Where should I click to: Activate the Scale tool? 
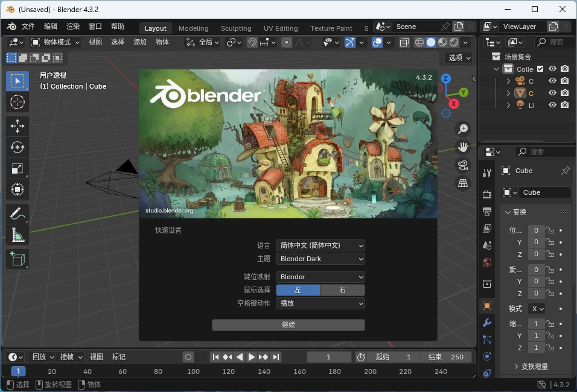(18, 168)
